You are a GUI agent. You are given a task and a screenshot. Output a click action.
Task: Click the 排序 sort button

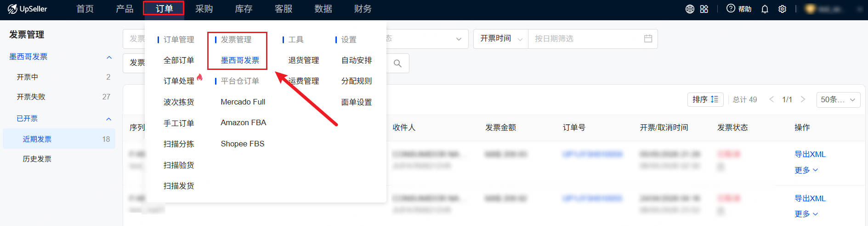[x=705, y=99]
